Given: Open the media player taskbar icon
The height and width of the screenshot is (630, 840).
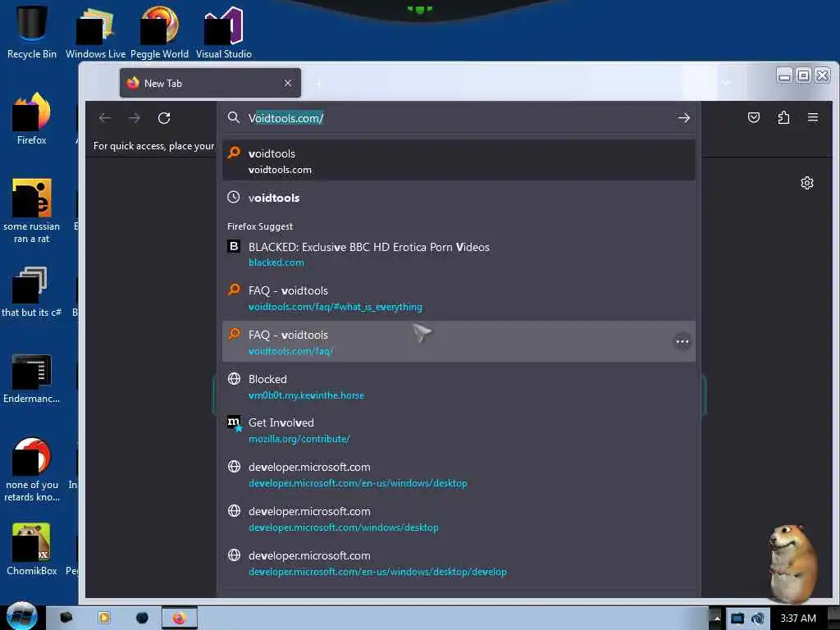Looking at the screenshot, I should click(104, 619).
